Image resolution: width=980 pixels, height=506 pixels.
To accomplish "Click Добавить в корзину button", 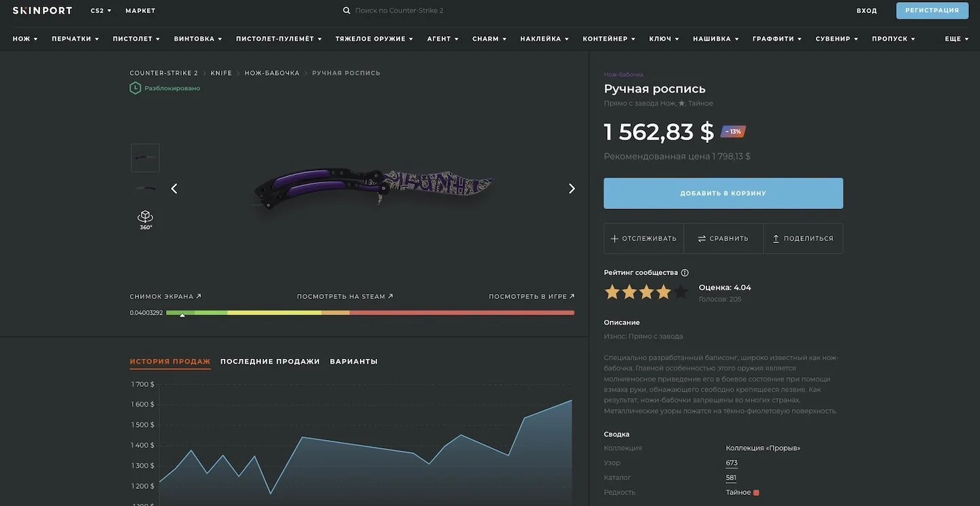I will (723, 193).
